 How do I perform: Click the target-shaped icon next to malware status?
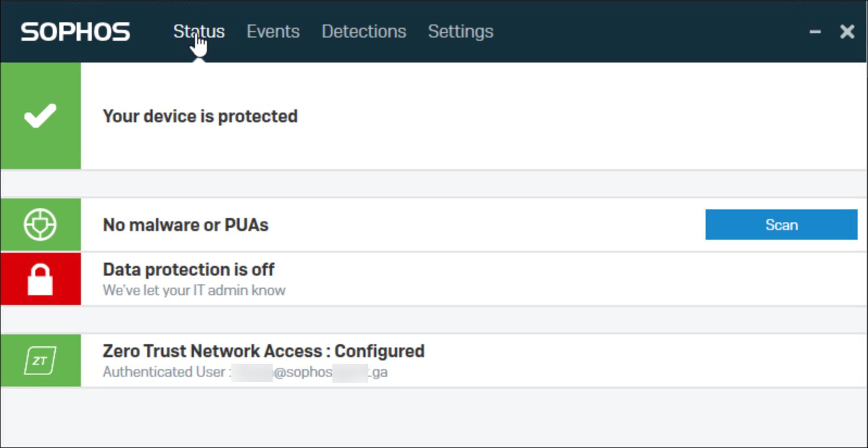point(41,225)
